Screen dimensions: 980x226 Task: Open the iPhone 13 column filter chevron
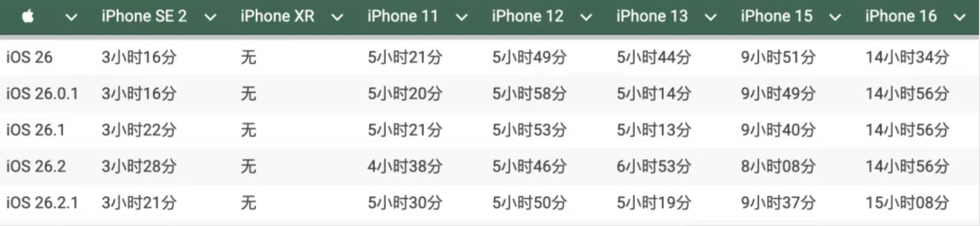pyautogui.click(x=710, y=17)
